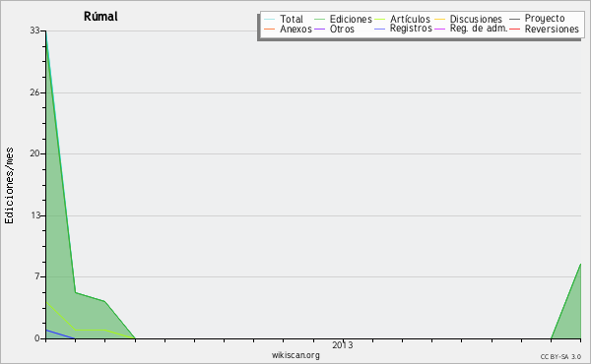The width and height of the screenshot is (591, 364).
Task: Click the y-axis label '7'
Action: (37, 276)
